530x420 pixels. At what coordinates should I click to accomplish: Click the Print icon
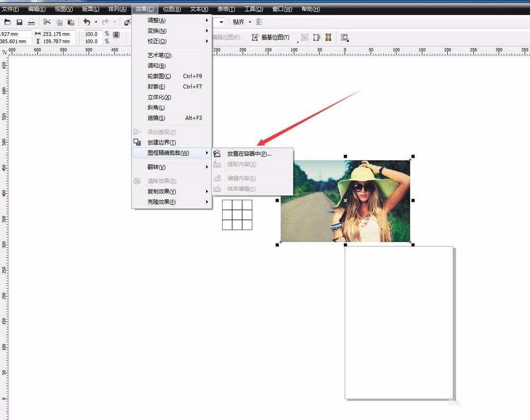click(32, 22)
